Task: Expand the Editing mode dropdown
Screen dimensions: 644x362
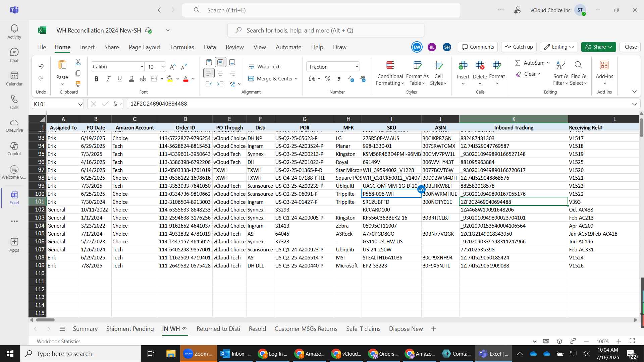Action: (x=572, y=47)
